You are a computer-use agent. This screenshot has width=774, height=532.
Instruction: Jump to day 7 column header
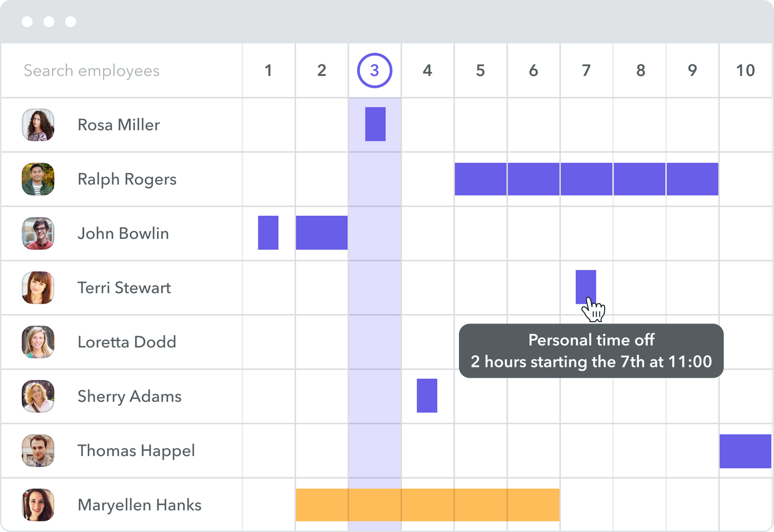tap(586, 71)
